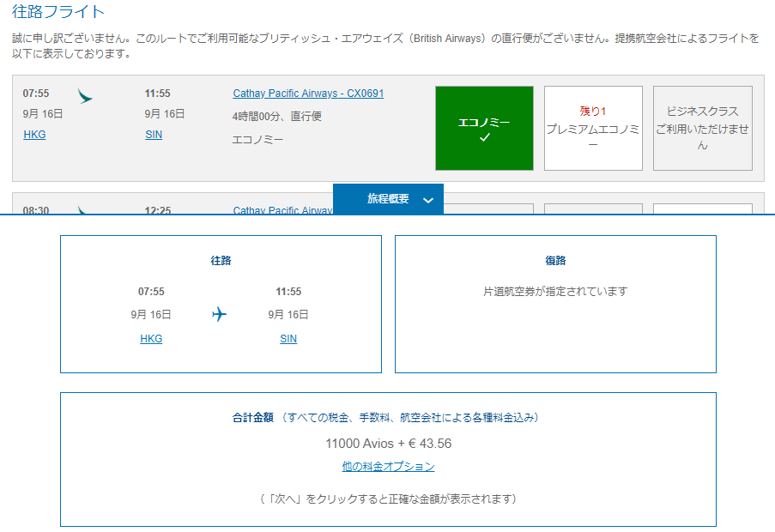This screenshot has width=775, height=532.
Task: Open the Cathay Pacific Airways - CX0691 link
Action: tap(308, 94)
